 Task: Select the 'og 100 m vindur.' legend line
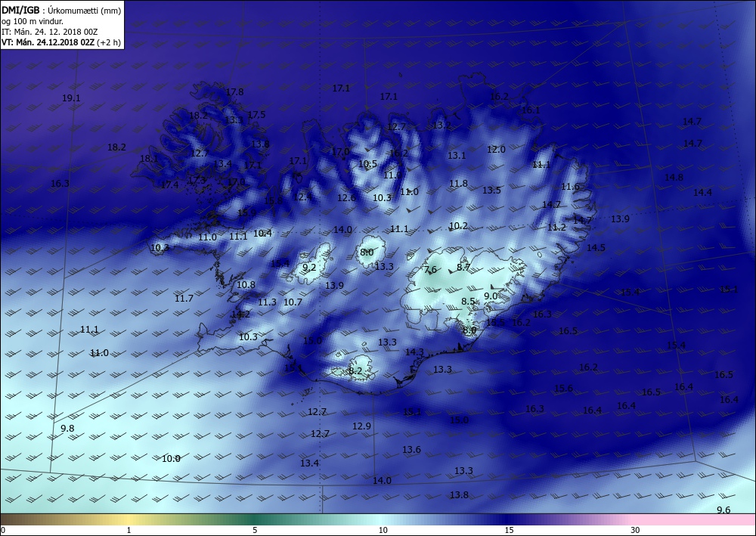pos(33,21)
